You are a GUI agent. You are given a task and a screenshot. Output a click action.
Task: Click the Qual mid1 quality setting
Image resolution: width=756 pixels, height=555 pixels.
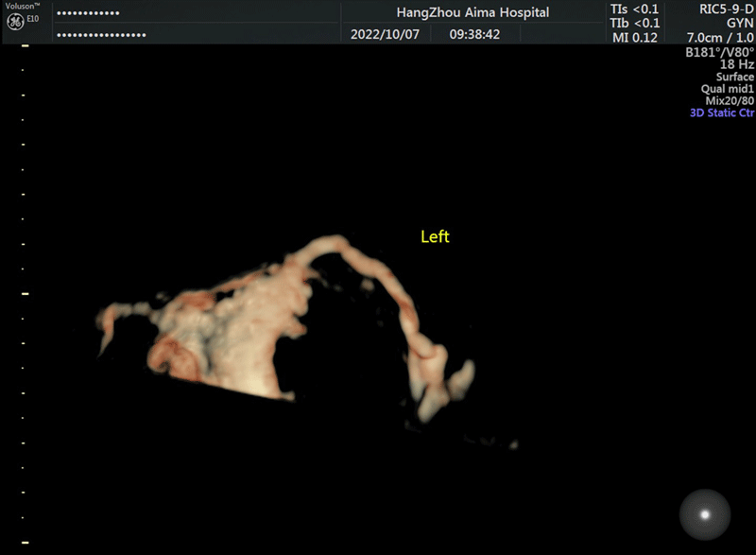click(x=728, y=89)
